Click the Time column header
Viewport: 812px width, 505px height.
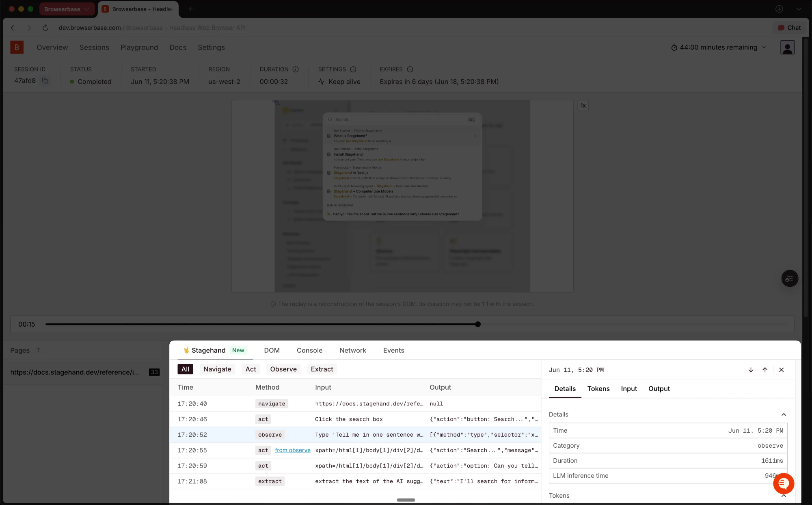pyautogui.click(x=185, y=387)
